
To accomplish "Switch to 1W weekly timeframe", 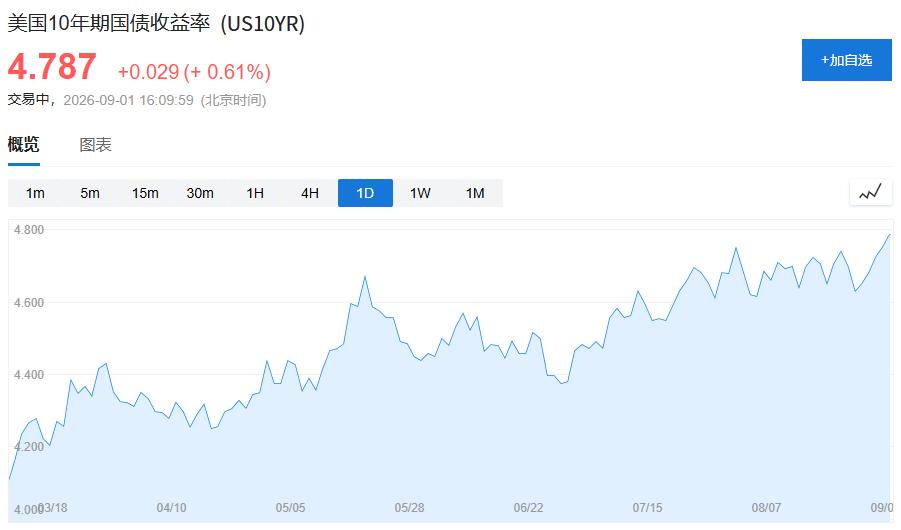I will [420, 193].
